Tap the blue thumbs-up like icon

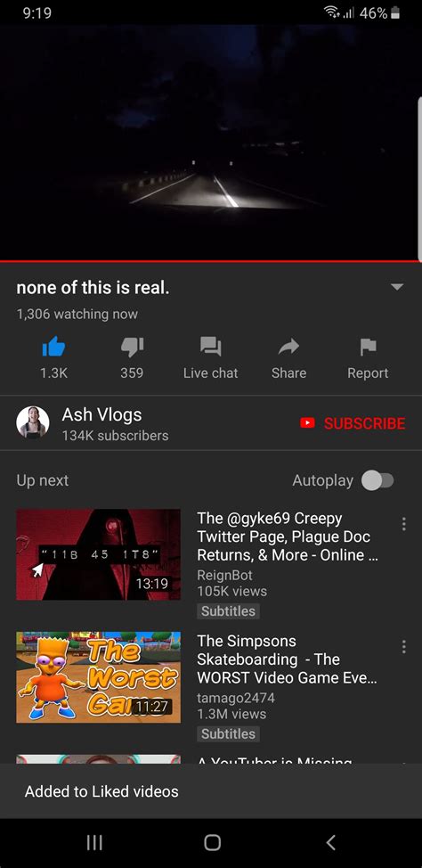coord(53,347)
